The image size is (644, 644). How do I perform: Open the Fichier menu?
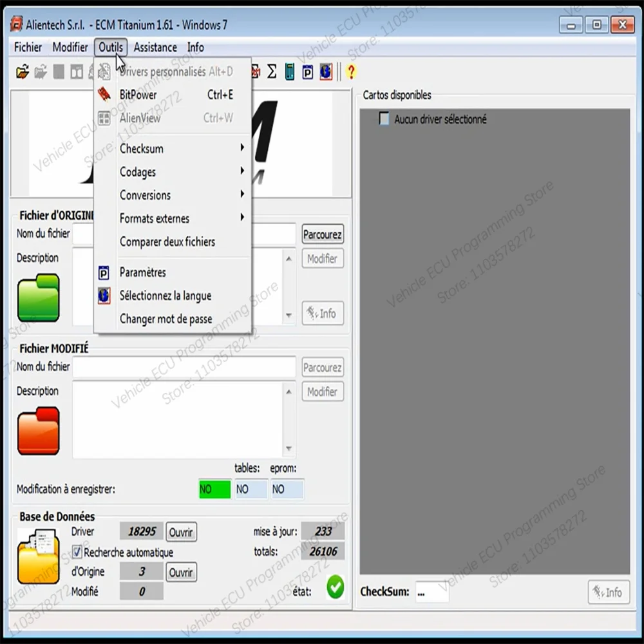pos(28,47)
